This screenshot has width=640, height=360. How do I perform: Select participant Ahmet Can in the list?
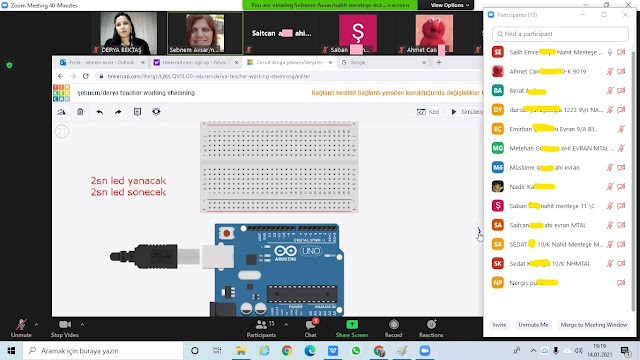tap(558, 71)
